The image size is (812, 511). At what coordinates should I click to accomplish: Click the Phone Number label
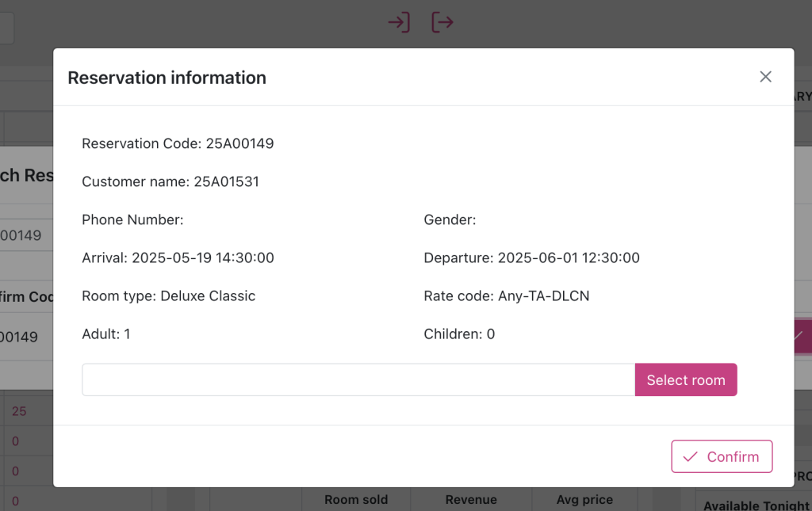click(132, 219)
